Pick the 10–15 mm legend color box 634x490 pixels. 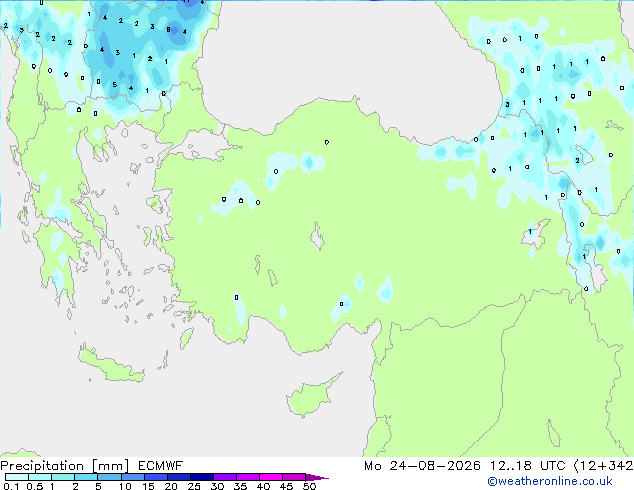[133, 477]
